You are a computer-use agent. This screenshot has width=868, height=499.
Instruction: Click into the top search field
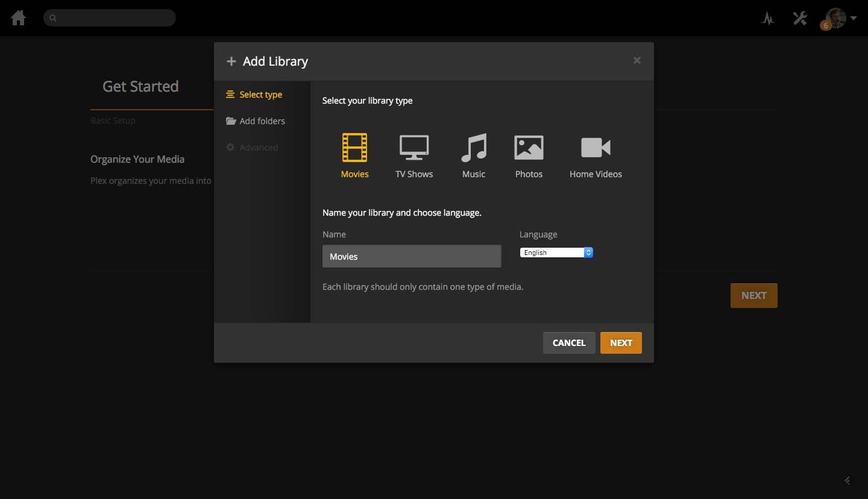110,18
